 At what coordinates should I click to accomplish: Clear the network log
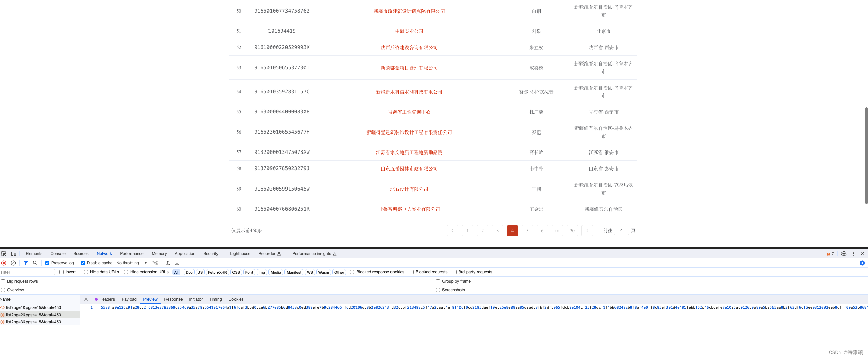click(13, 263)
